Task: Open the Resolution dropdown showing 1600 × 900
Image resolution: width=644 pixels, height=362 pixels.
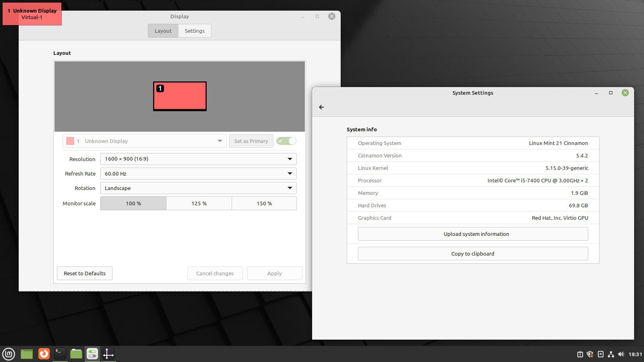Action: [x=198, y=159]
